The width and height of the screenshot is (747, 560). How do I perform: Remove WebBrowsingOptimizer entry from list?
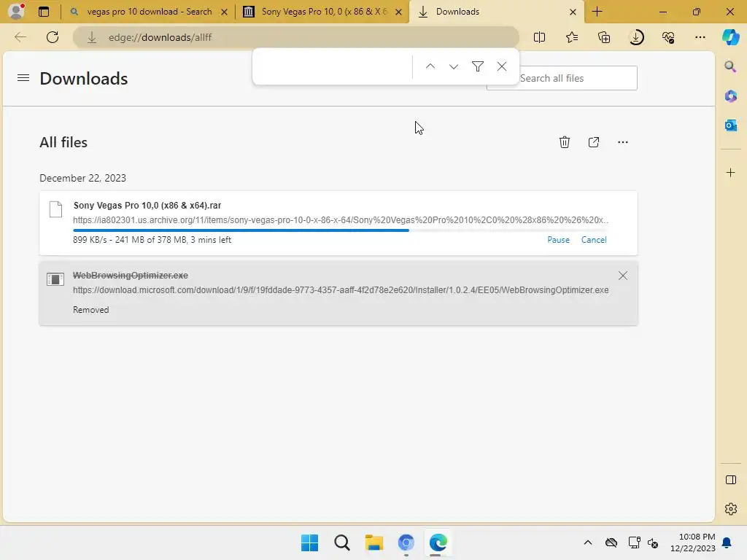pos(623,275)
